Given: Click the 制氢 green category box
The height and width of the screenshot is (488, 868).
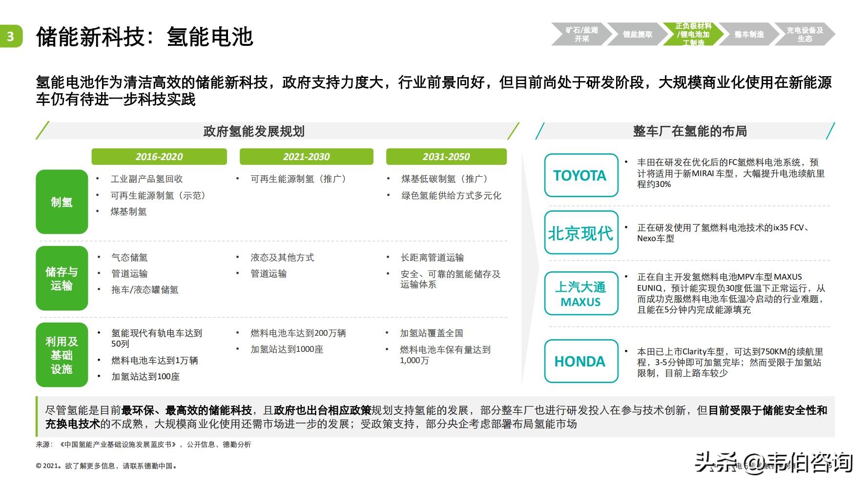Looking at the screenshot, I should pos(62,202).
